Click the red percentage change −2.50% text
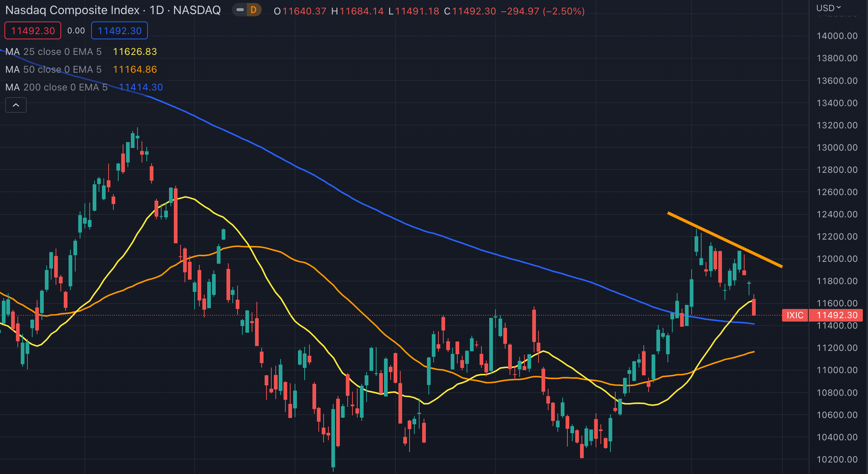This screenshot has width=868, height=474. point(563,11)
